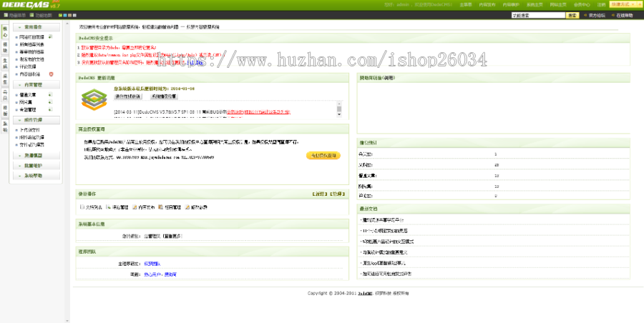This screenshot has height=323, width=644.
Task: Click 栏目管理 icon in quick operations
Action: [161, 207]
